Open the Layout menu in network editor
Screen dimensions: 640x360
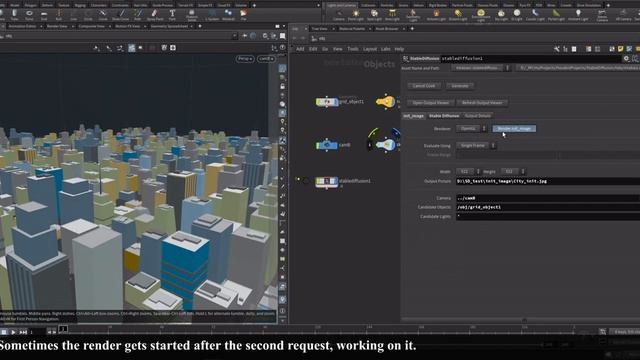coord(370,49)
